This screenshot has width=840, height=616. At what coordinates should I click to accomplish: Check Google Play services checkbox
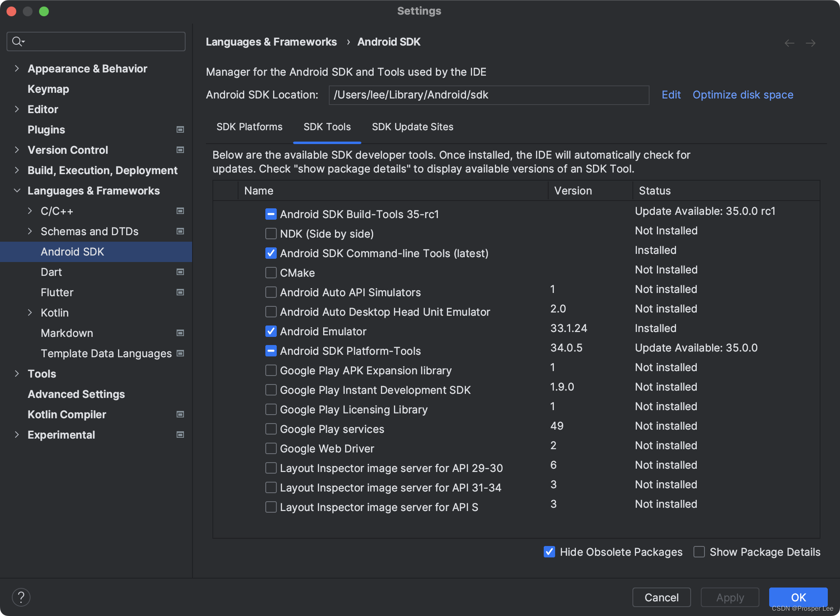pyautogui.click(x=271, y=429)
